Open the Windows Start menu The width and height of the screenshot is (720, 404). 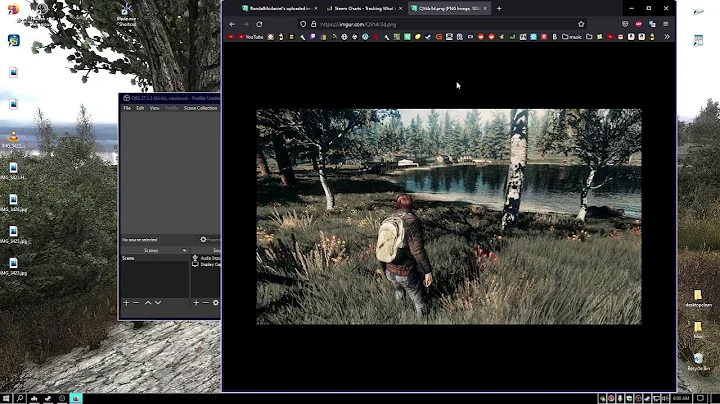[6, 398]
